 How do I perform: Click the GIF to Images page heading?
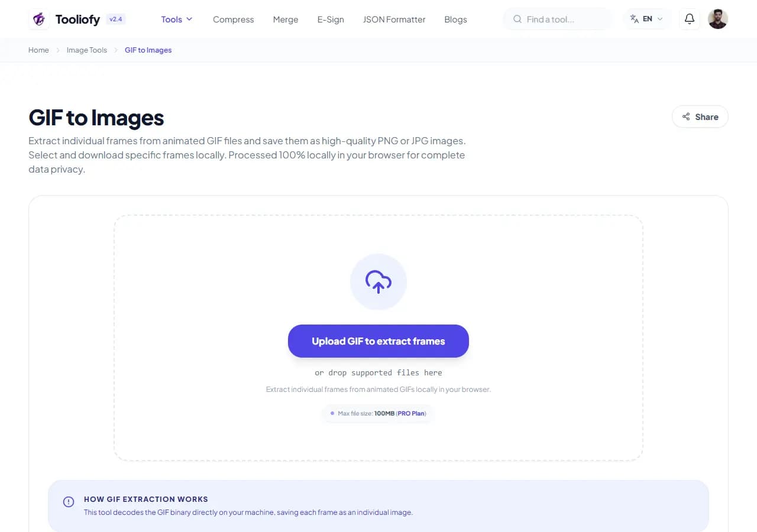coord(96,118)
